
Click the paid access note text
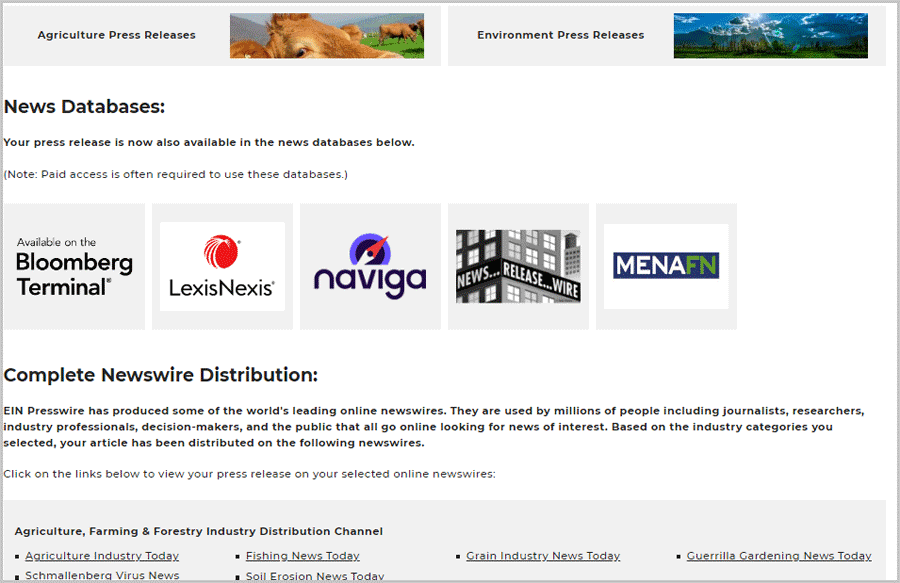point(175,174)
